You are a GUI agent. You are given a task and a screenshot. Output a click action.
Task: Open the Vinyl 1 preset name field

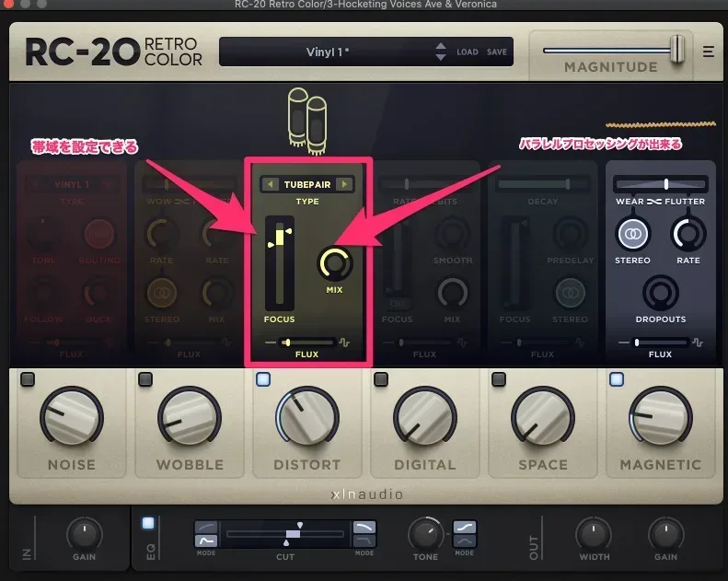click(x=328, y=52)
